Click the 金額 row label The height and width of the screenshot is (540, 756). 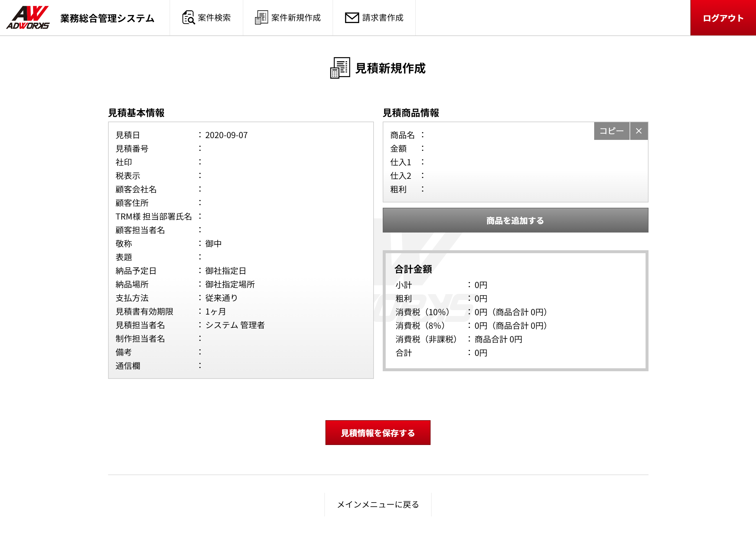[x=398, y=149]
